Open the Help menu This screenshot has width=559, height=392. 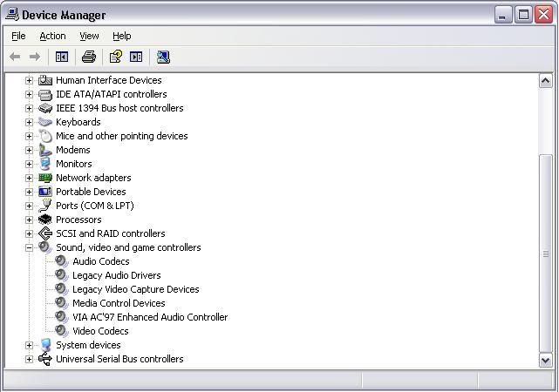(121, 36)
